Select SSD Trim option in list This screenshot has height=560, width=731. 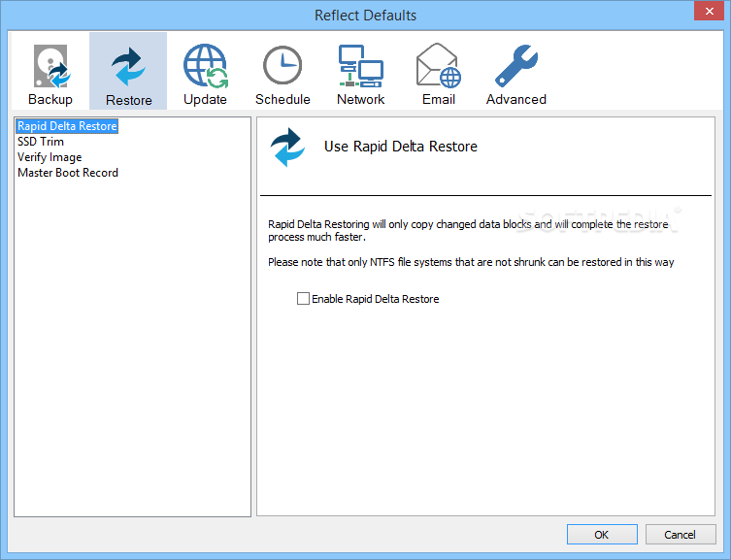tap(41, 142)
